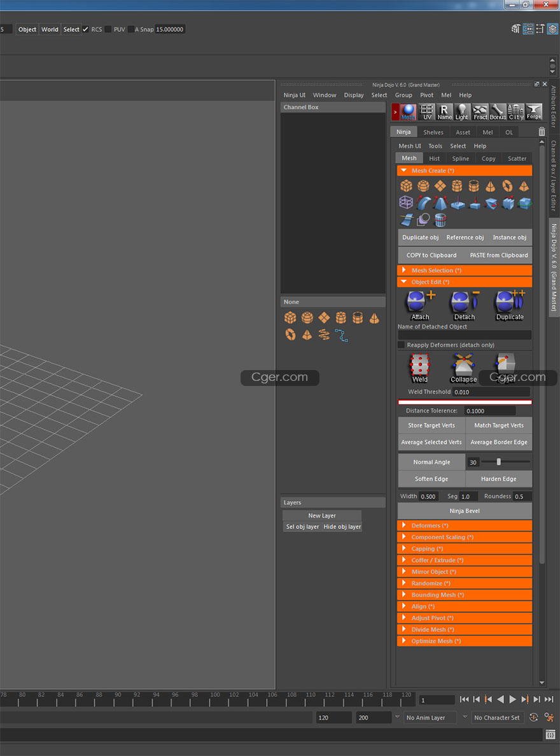Click the purple wireframe lattice cube icon

406,202
